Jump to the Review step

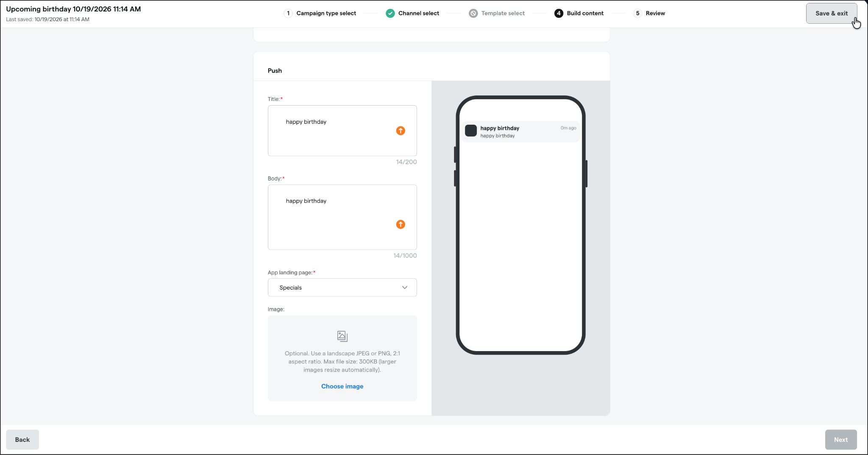[649, 13]
